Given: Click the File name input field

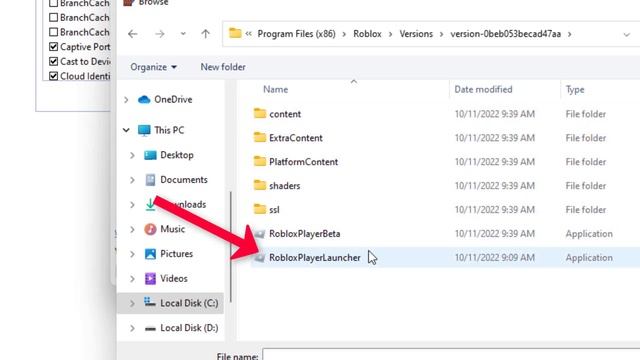Looking at the screenshot, I should click(x=451, y=354).
